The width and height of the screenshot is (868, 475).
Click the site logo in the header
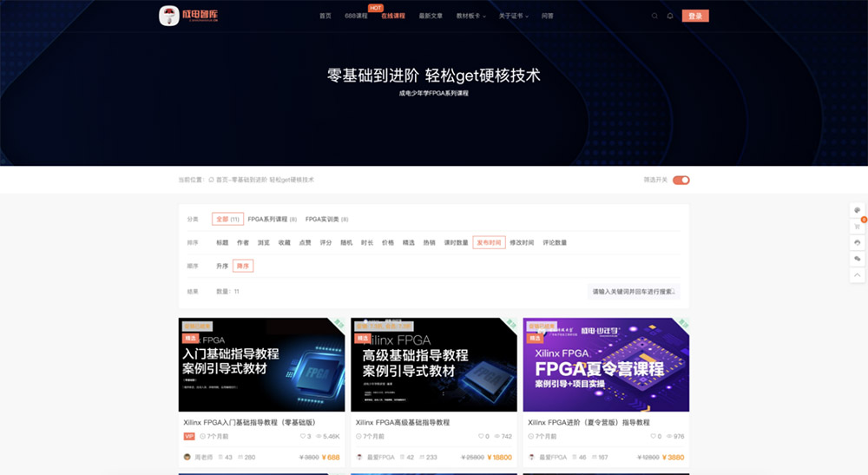coord(188,16)
